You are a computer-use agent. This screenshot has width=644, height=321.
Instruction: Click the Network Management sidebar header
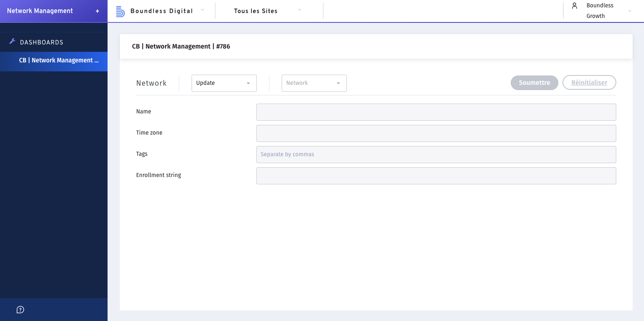point(40,11)
